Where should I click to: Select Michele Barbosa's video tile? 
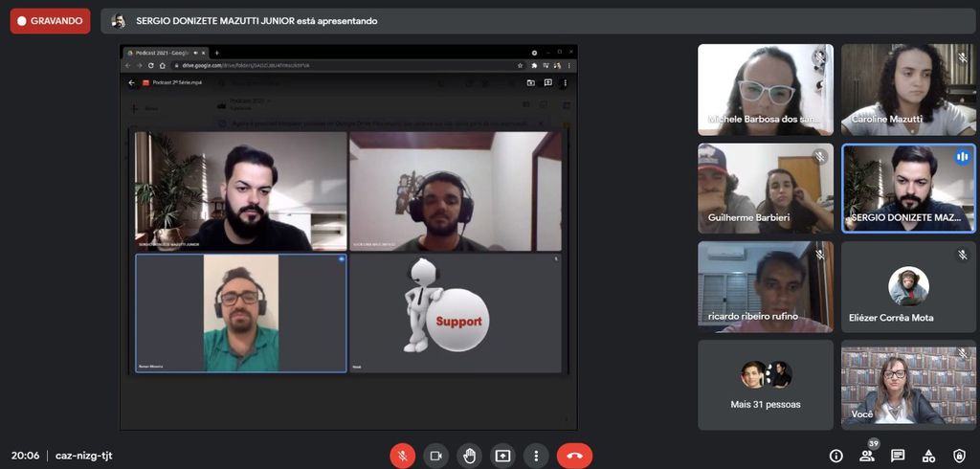[x=766, y=89]
